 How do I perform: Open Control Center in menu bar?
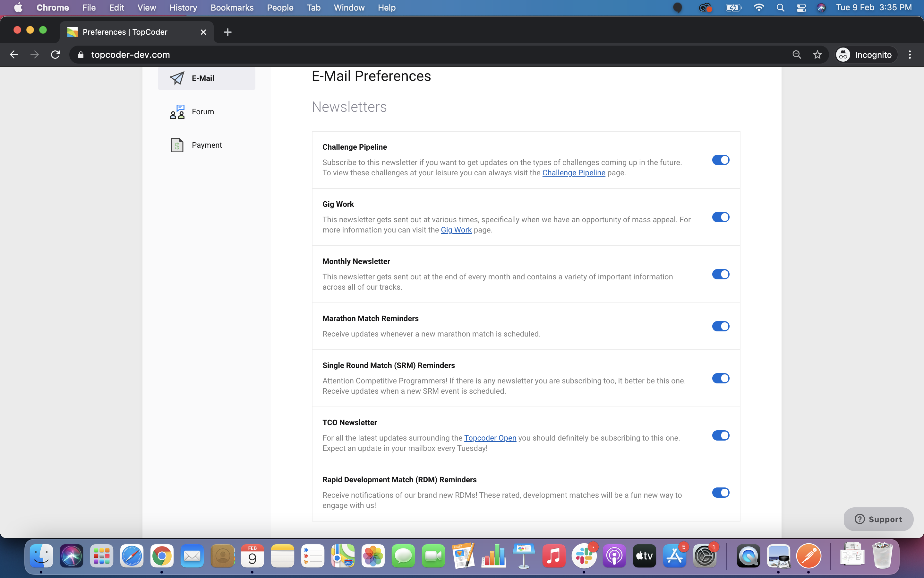[801, 8]
